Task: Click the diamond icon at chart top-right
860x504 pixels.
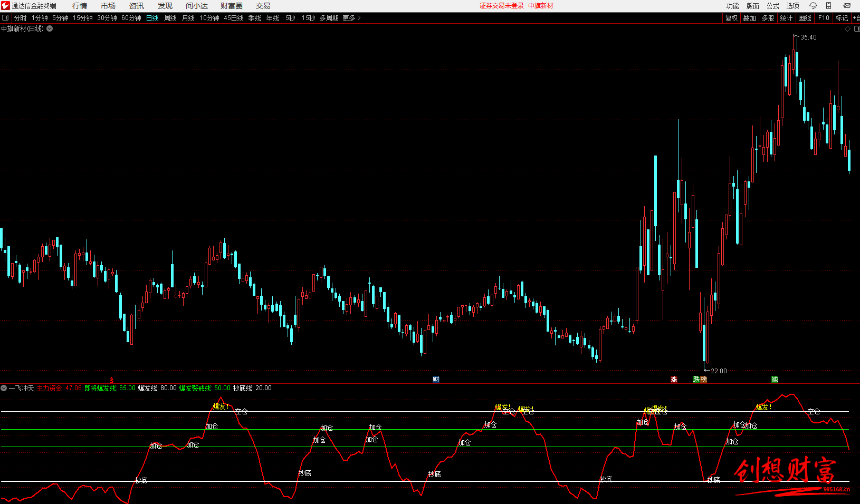Action: coord(848,29)
